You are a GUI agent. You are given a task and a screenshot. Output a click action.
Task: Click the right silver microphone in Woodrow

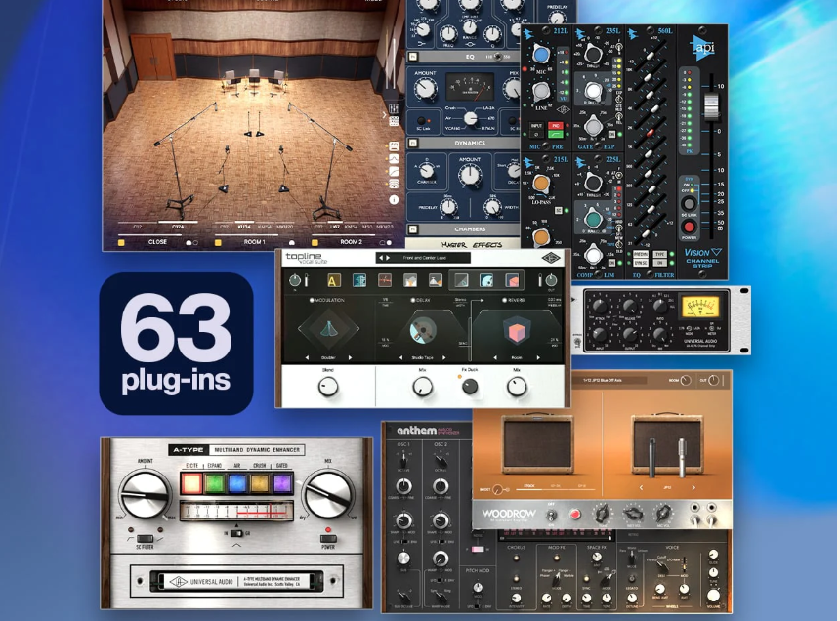[x=682, y=457]
